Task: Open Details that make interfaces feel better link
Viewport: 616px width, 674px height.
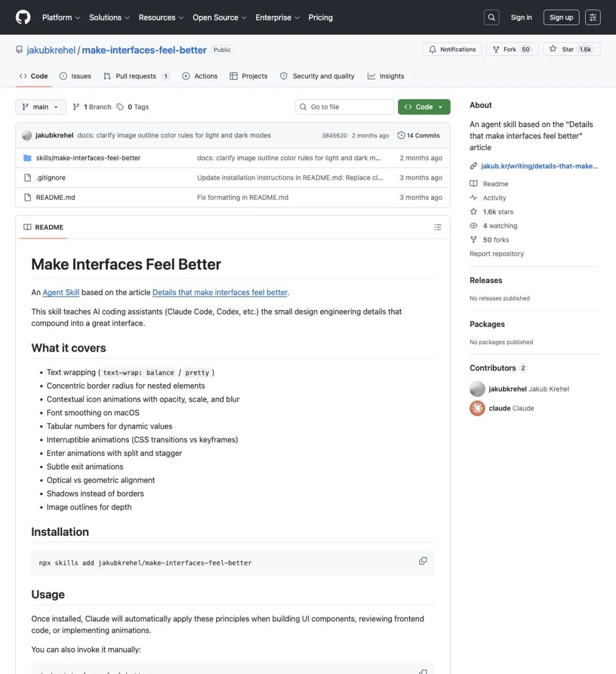Action: pos(220,292)
